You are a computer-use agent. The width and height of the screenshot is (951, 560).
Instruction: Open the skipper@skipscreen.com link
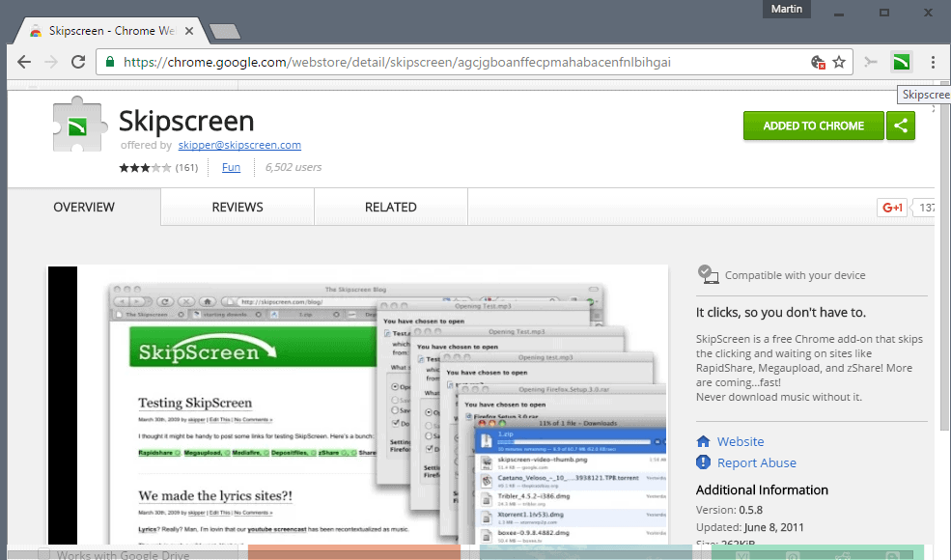click(239, 144)
